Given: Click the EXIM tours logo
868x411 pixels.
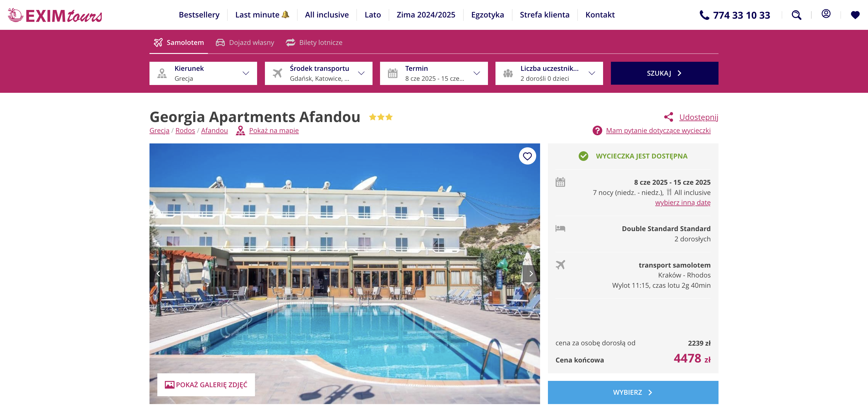Looking at the screenshot, I should [55, 15].
